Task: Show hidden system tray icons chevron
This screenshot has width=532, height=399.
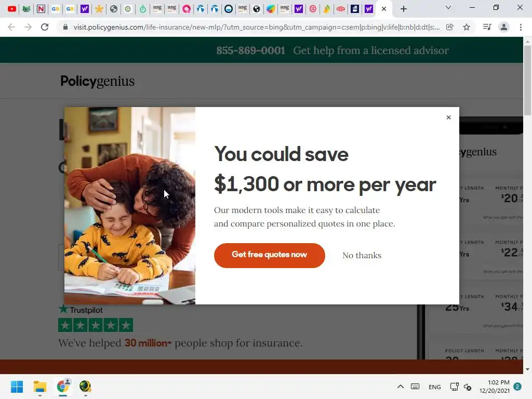Action: [x=401, y=387]
